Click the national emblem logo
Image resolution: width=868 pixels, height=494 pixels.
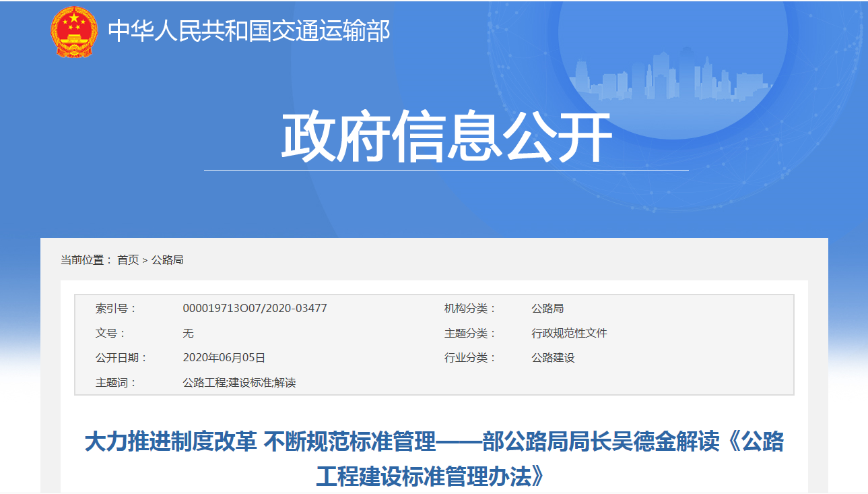(x=75, y=32)
